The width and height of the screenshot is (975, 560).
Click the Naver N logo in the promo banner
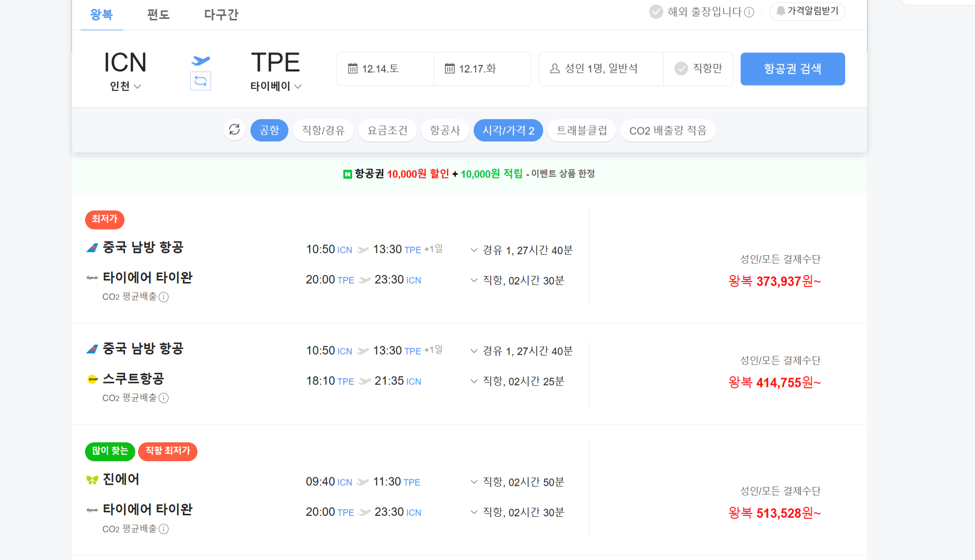347,174
